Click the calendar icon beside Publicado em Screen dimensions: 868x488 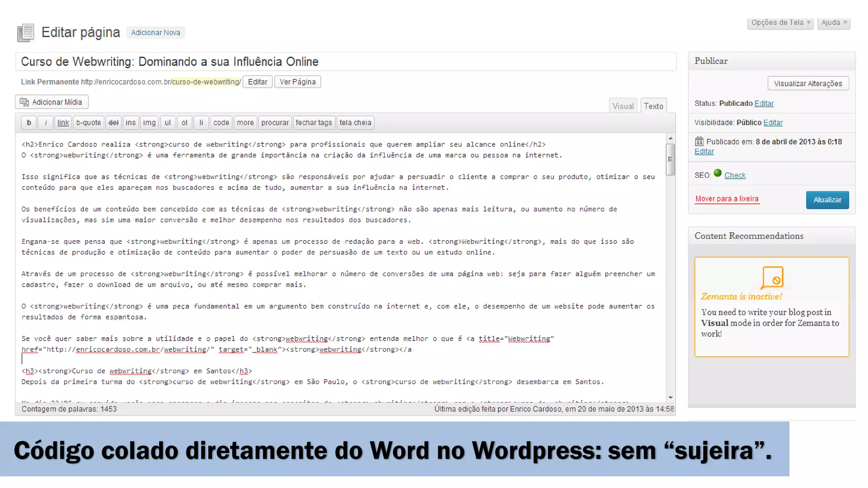[699, 141]
